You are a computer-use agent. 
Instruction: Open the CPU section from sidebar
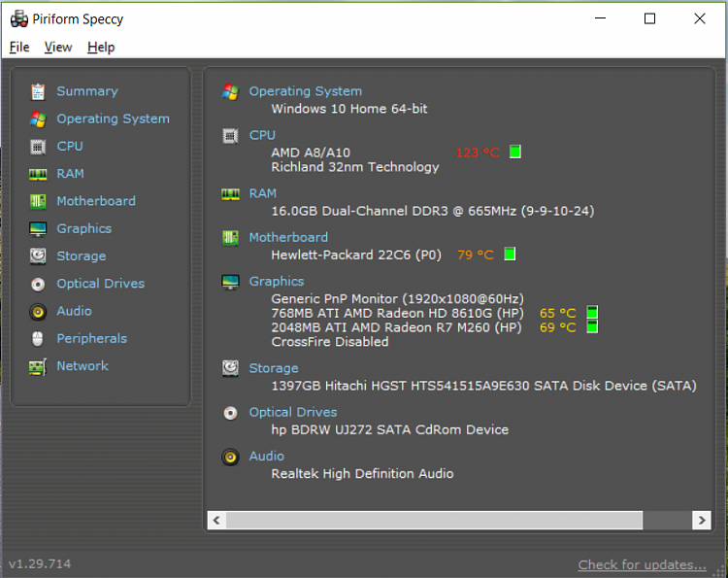pos(70,147)
